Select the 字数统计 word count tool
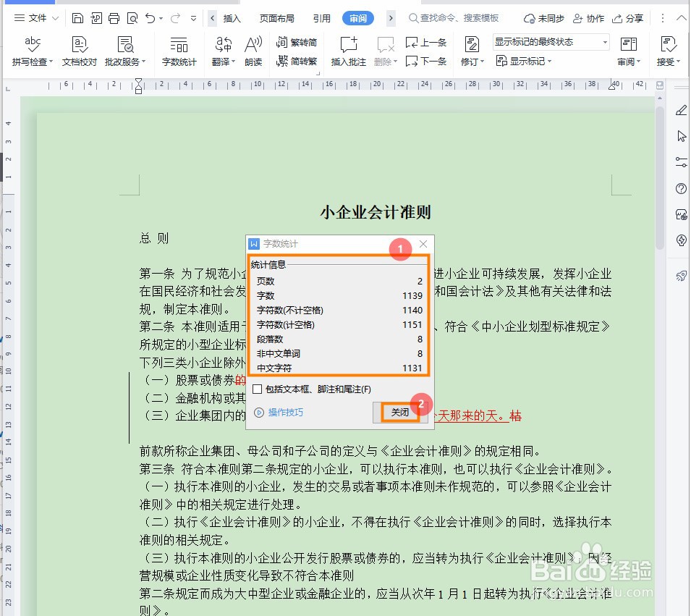The image size is (691, 616). (x=179, y=51)
